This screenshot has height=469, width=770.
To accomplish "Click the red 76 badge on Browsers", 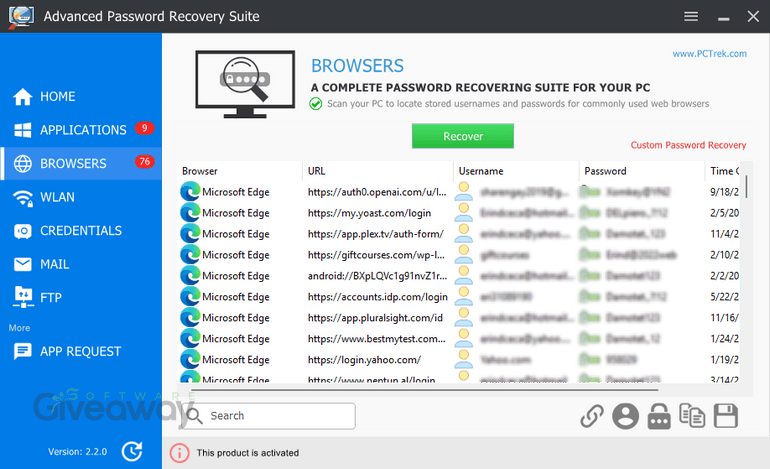I will pyautogui.click(x=144, y=162).
